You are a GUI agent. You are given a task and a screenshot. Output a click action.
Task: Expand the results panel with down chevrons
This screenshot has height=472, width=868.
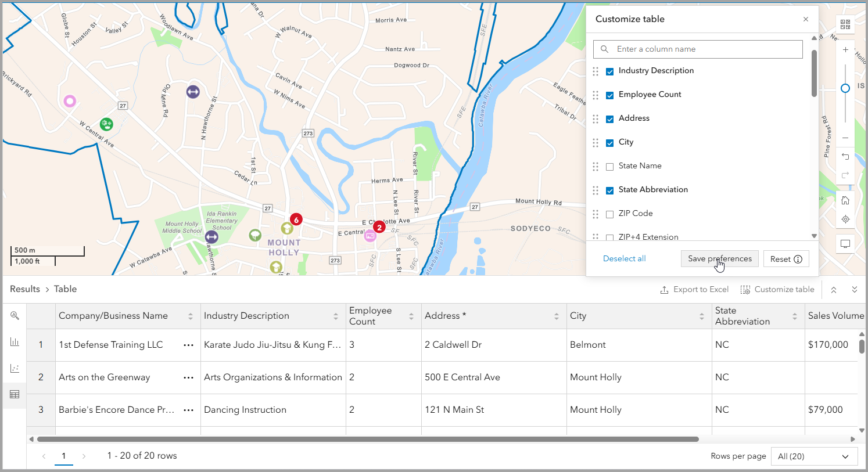coord(855,290)
